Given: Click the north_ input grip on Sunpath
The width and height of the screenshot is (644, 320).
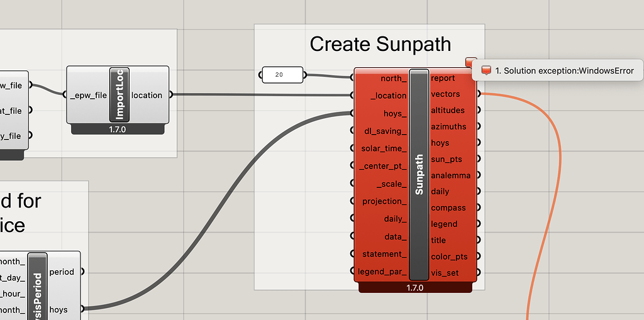Looking at the screenshot, I should (x=352, y=77).
